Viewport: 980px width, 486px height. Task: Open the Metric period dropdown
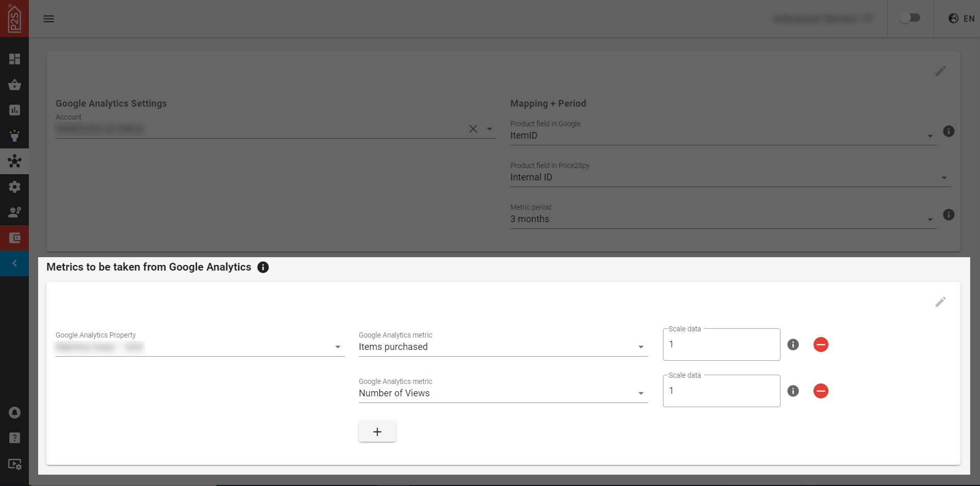click(x=723, y=219)
